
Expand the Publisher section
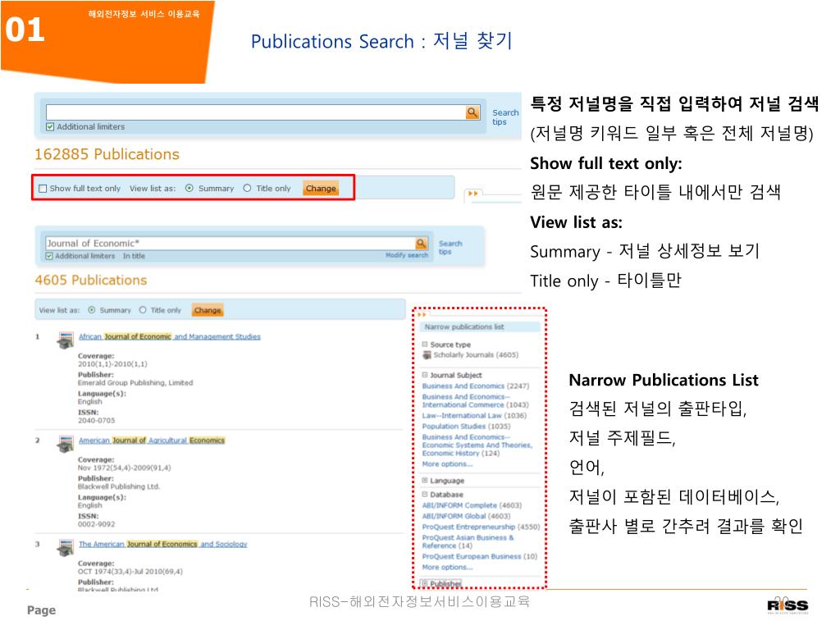425,583
